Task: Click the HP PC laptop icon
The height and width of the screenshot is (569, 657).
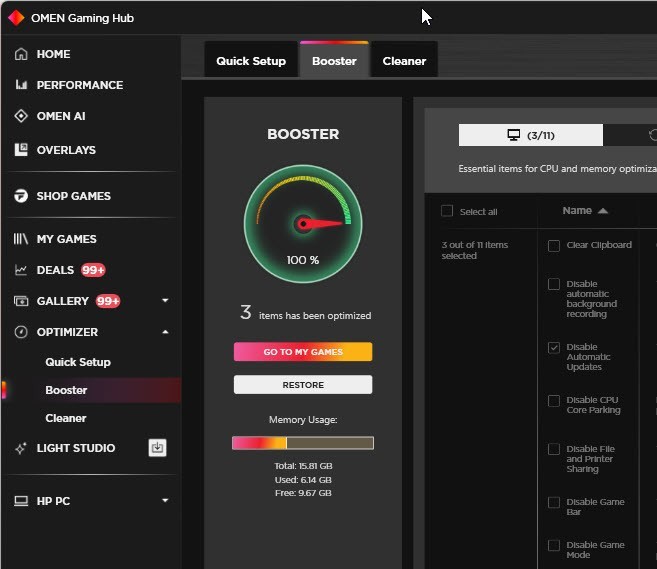Action: tap(21, 501)
